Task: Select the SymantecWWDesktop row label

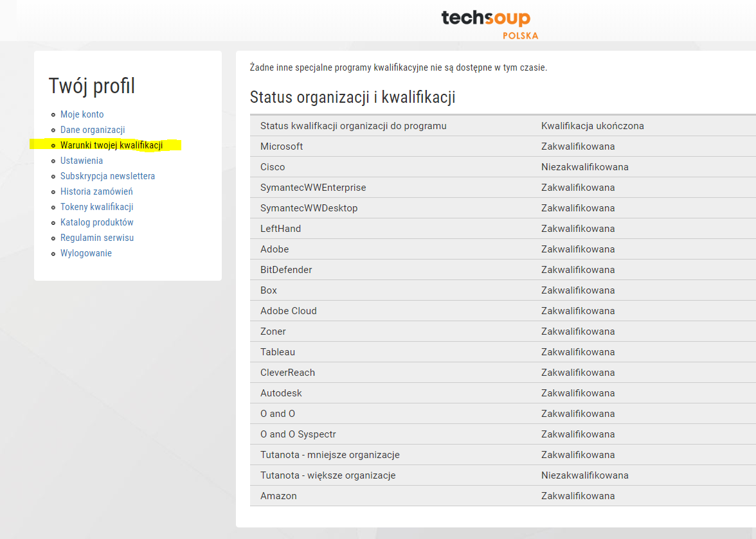Action: (309, 208)
